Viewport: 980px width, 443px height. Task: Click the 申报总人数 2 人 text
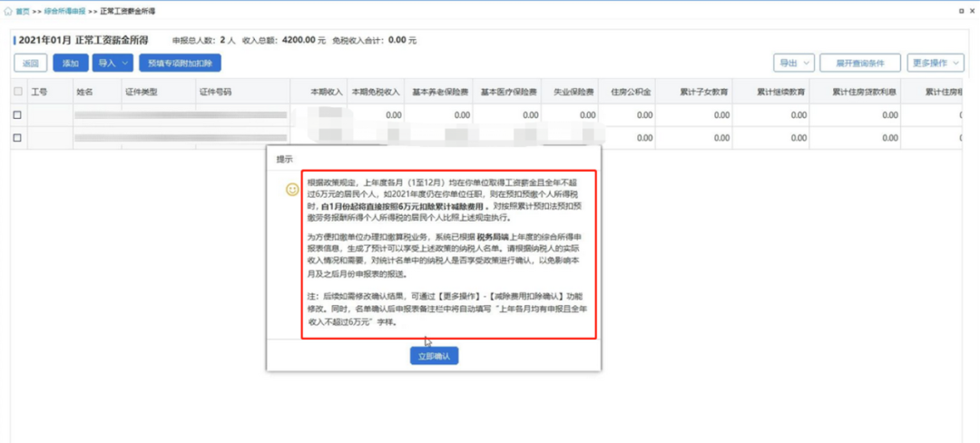click(x=204, y=41)
